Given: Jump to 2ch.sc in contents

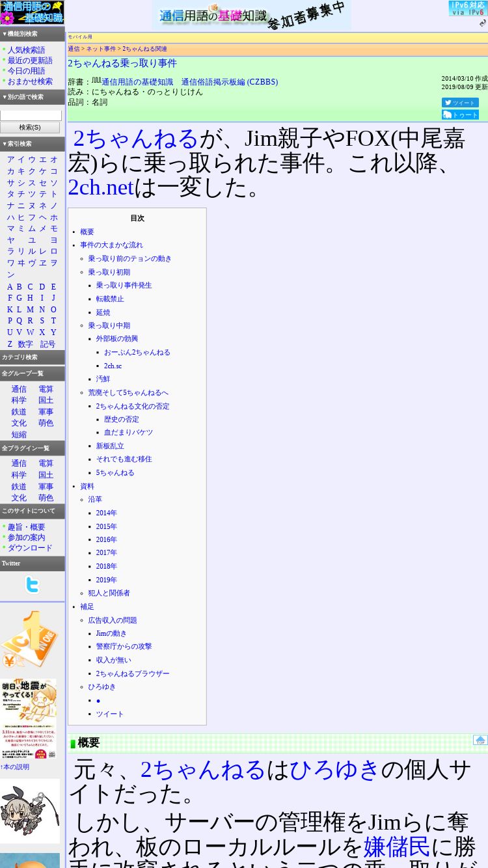Looking at the screenshot, I should point(113,366).
